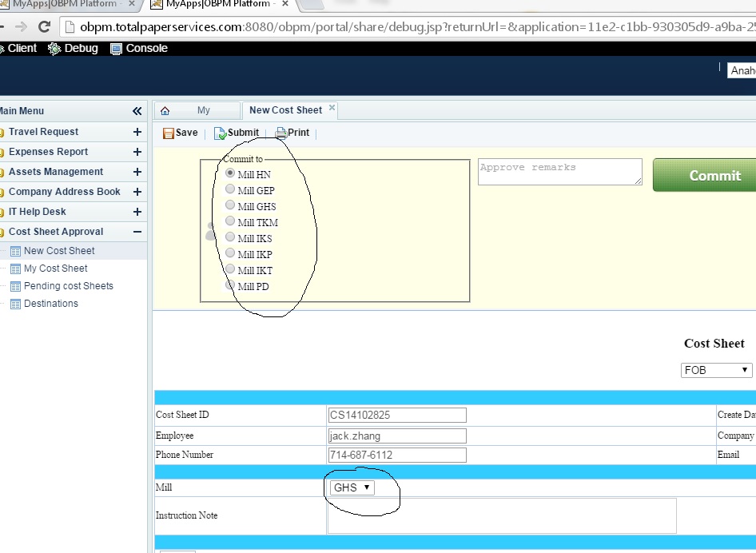Click the Console monitor icon

click(x=116, y=49)
